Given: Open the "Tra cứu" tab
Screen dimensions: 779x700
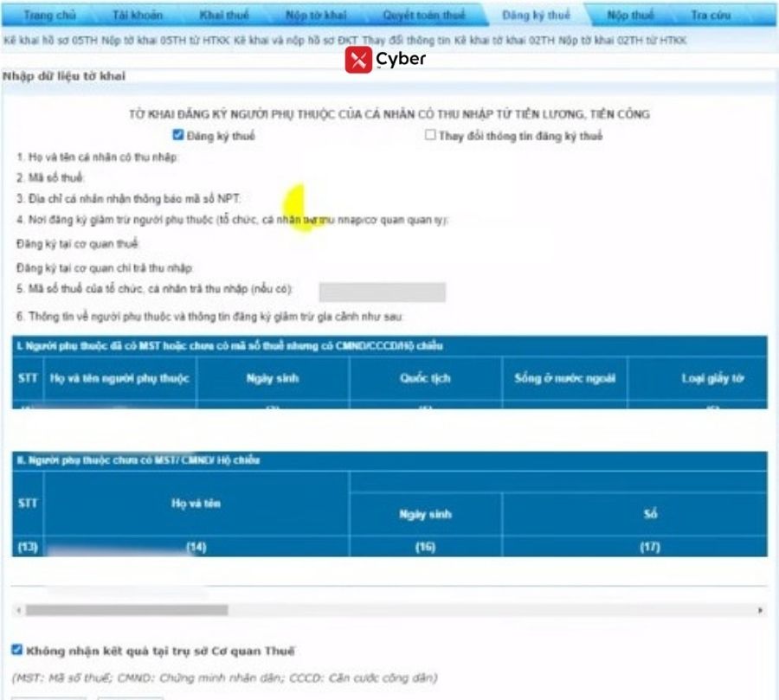Looking at the screenshot, I should (x=711, y=16).
